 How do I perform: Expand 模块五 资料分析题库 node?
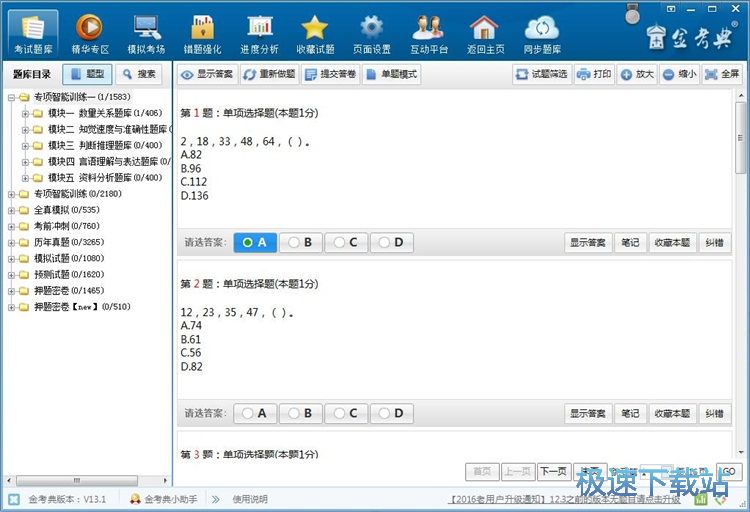[x=26, y=178]
